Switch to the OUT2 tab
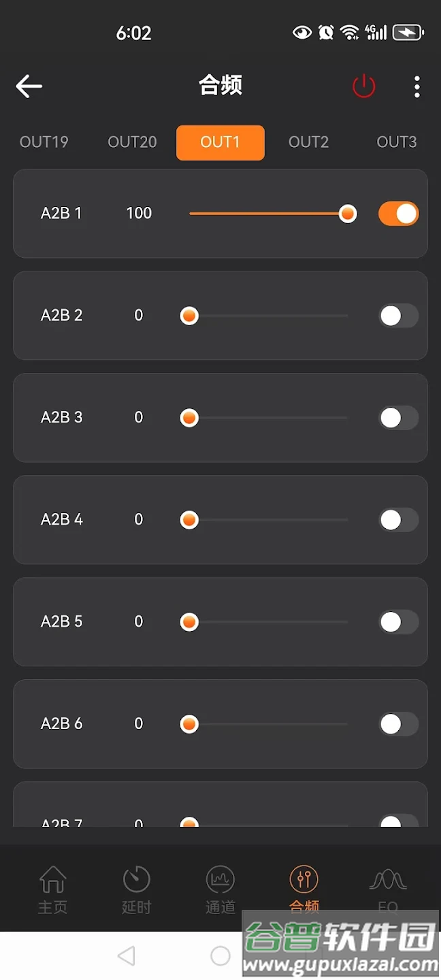The image size is (441, 980). tap(308, 142)
